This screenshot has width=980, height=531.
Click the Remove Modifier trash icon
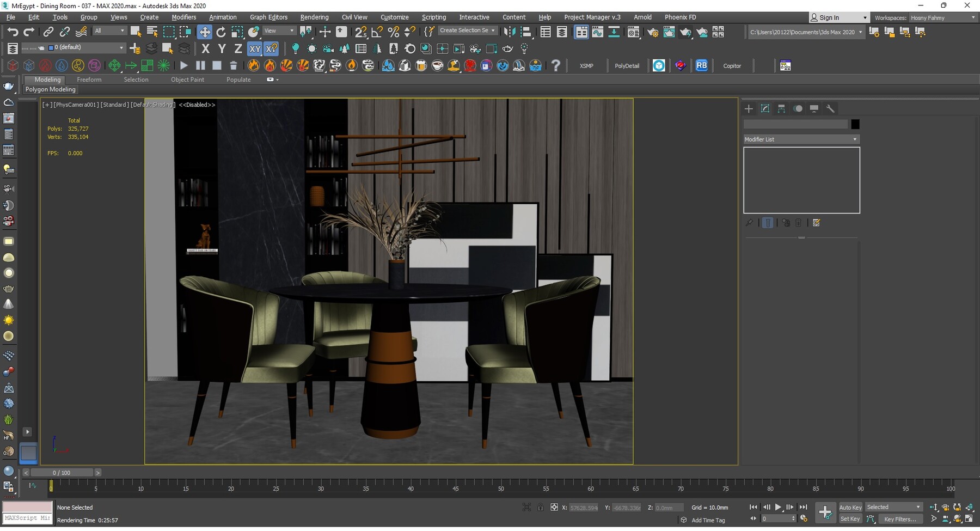point(798,222)
